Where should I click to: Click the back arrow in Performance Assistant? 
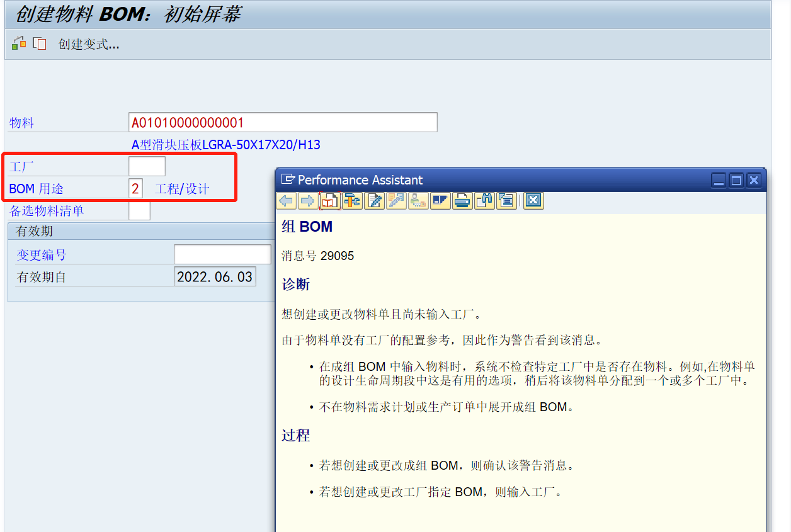287,200
